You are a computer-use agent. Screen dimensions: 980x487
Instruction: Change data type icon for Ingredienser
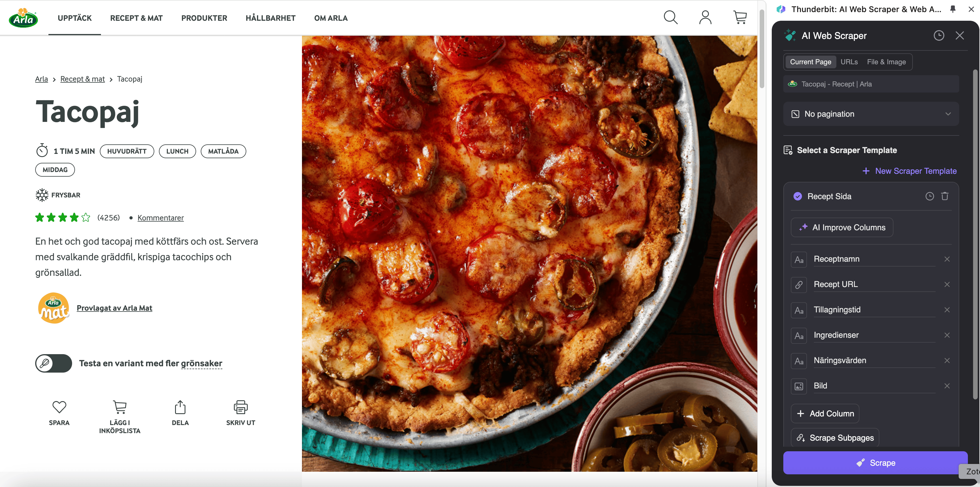click(x=799, y=336)
